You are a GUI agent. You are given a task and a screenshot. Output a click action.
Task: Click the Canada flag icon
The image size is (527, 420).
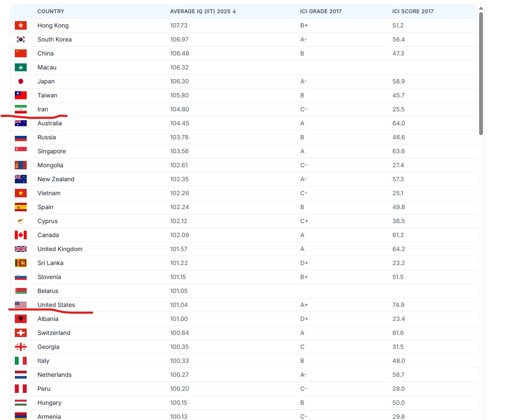pyautogui.click(x=21, y=235)
